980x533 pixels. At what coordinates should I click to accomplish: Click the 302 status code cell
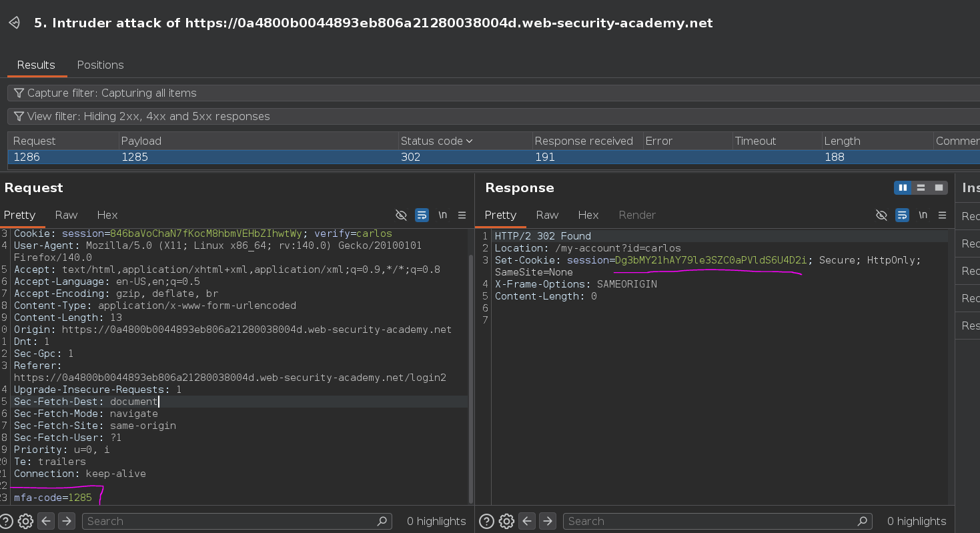(x=411, y=157)
